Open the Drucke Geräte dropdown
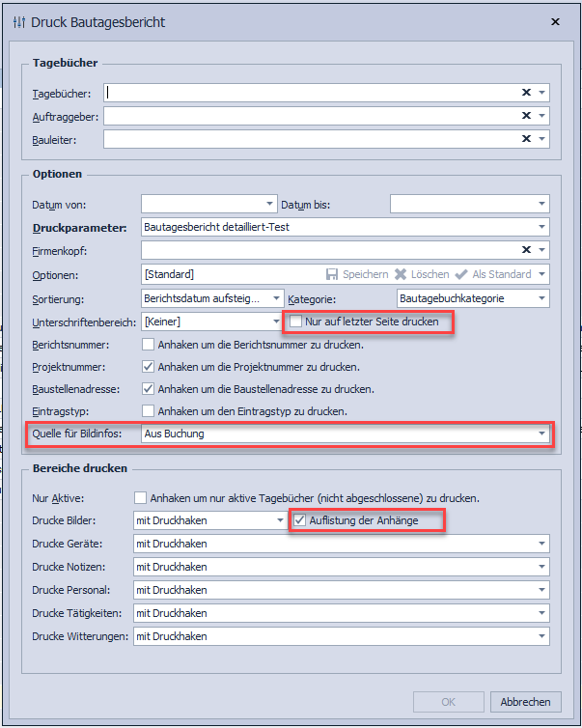The height and width of the screenshot is (728, 582). (541, 544)
